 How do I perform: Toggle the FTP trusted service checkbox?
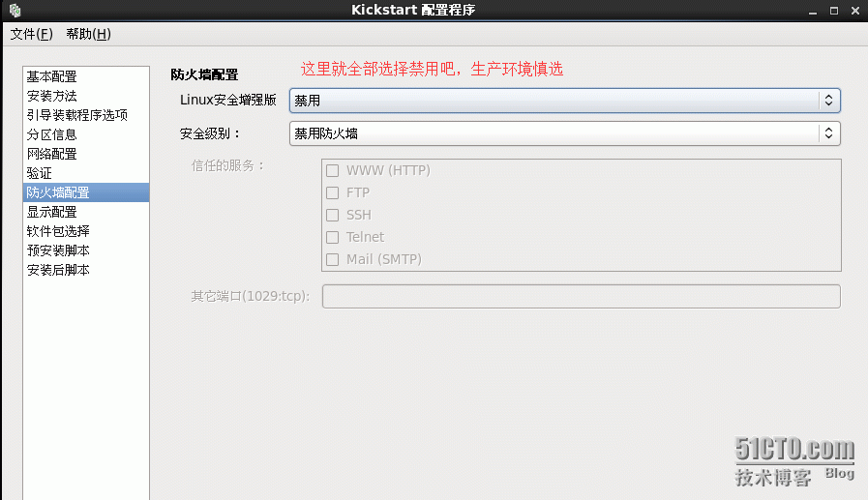332,192
